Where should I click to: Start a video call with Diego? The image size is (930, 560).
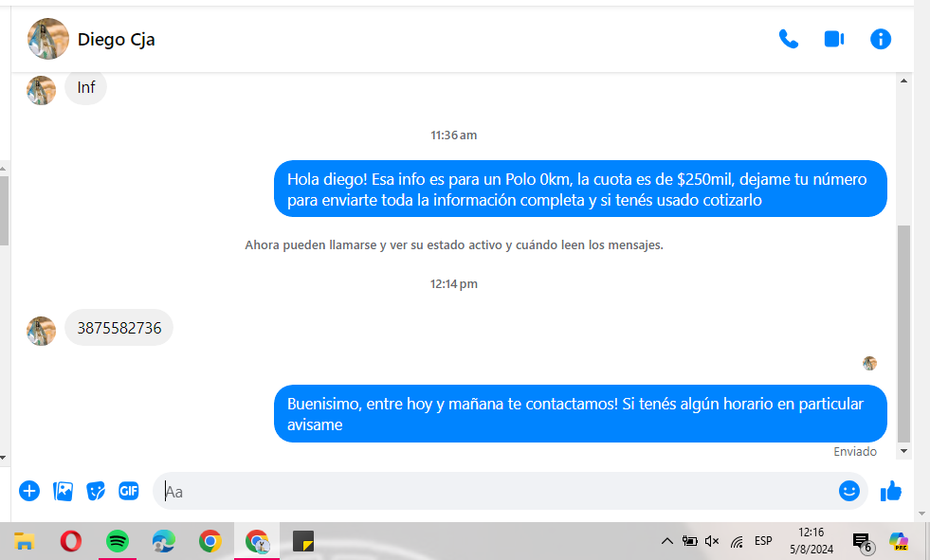pos(833,39)
